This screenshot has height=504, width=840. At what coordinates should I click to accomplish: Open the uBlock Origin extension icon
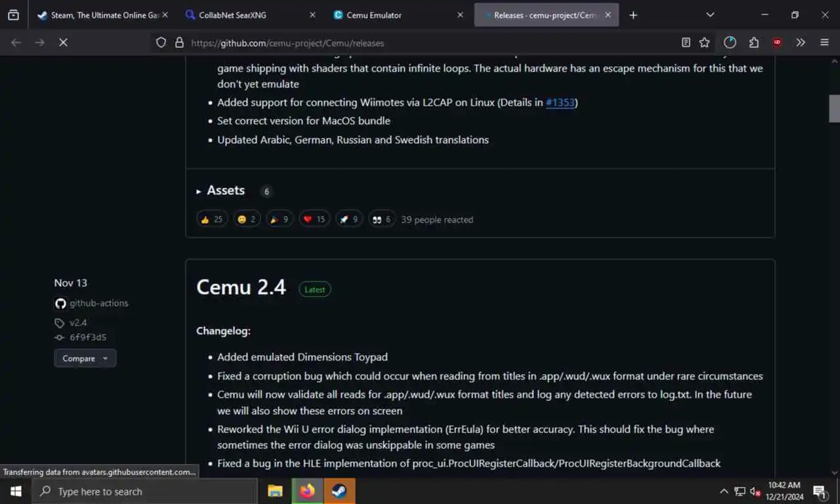click(777, 42)
